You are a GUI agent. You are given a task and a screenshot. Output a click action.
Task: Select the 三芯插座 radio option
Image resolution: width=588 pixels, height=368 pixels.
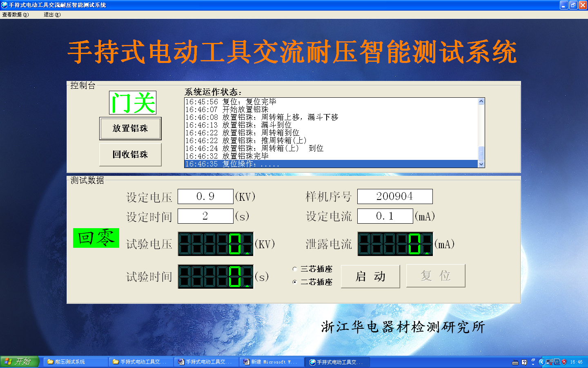(312, 269)
